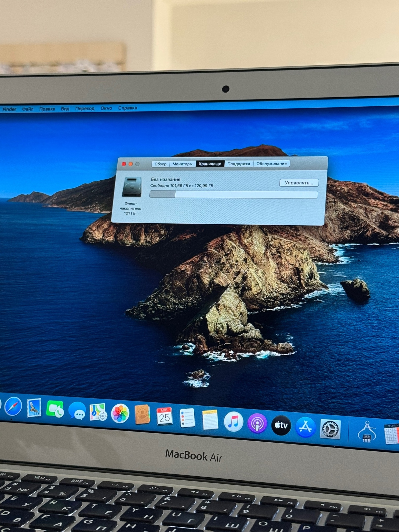
Task: Open the Вид menu
Action: (65, 109)
